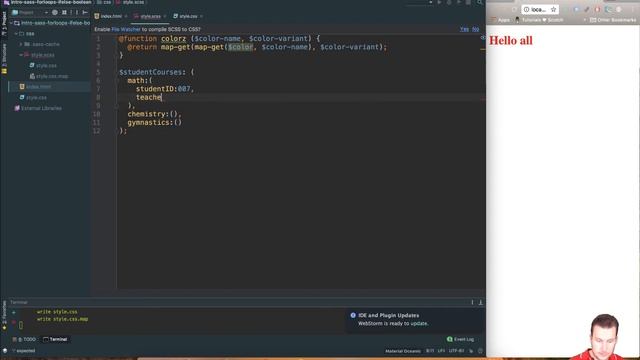Image resolution: width=640 pixels, height=360 pixels.
Task: Hide the Project panel with the hide icon
Action: click(x=85, y=13)
